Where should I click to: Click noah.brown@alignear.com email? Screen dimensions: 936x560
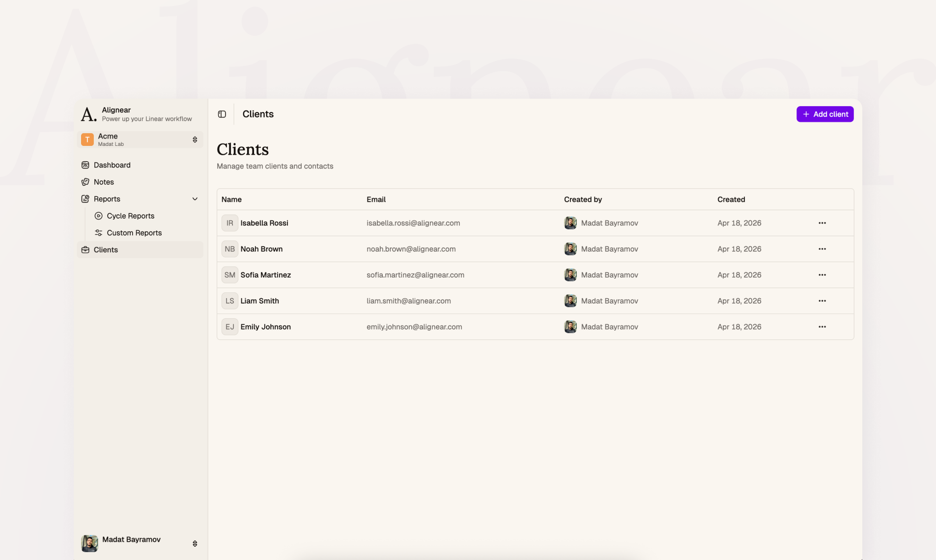(411, 249)
